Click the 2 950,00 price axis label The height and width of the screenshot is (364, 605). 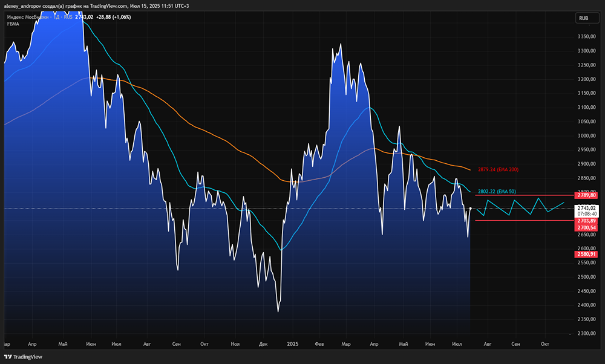tap(586, 149)
